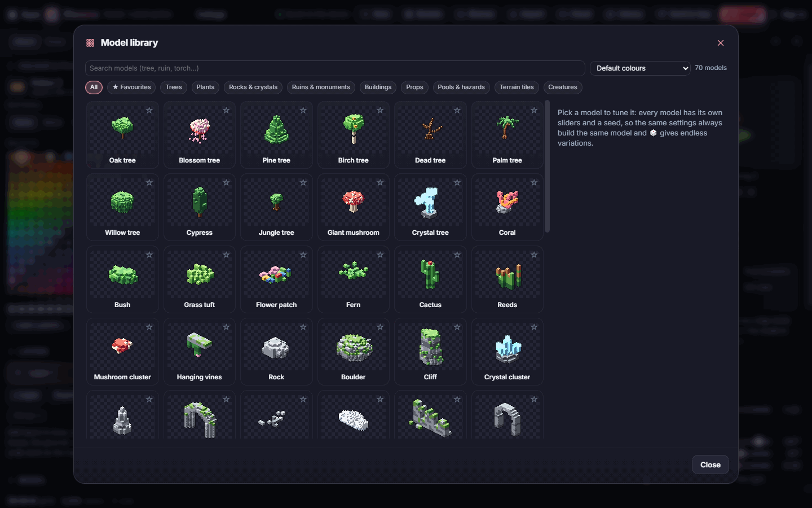This screenshot has height=508, width=812.
Task: Show Rocks & crystals models
Action: click(x=253, y=87)
